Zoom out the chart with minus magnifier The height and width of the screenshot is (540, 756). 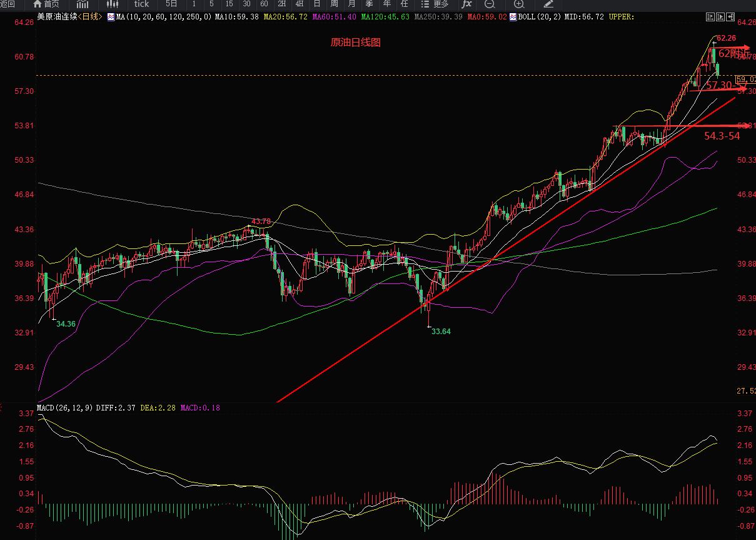pos(490,4)
